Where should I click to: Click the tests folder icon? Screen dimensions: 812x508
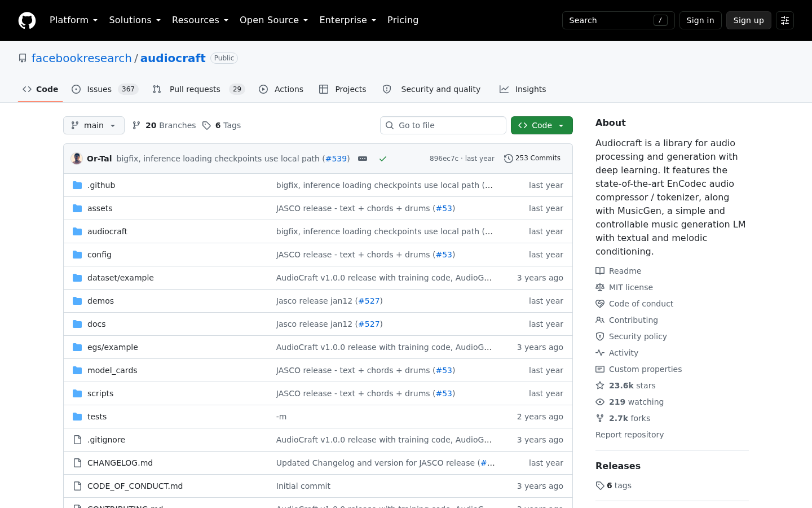pos(77,417)
